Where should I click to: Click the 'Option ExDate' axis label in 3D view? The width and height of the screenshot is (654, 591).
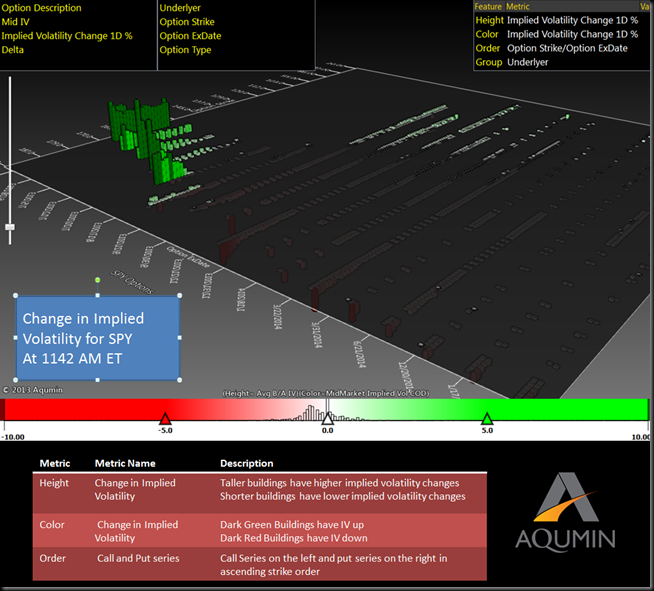[x=188, y=257]
